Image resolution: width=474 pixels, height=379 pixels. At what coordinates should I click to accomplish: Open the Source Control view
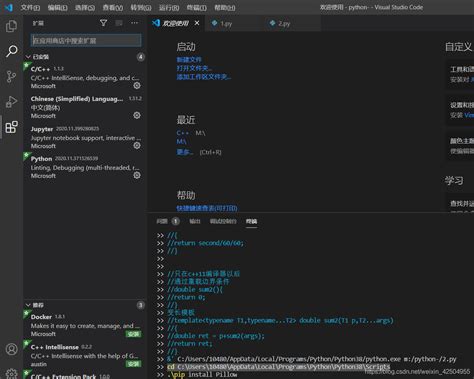click(x=11, y=76)
